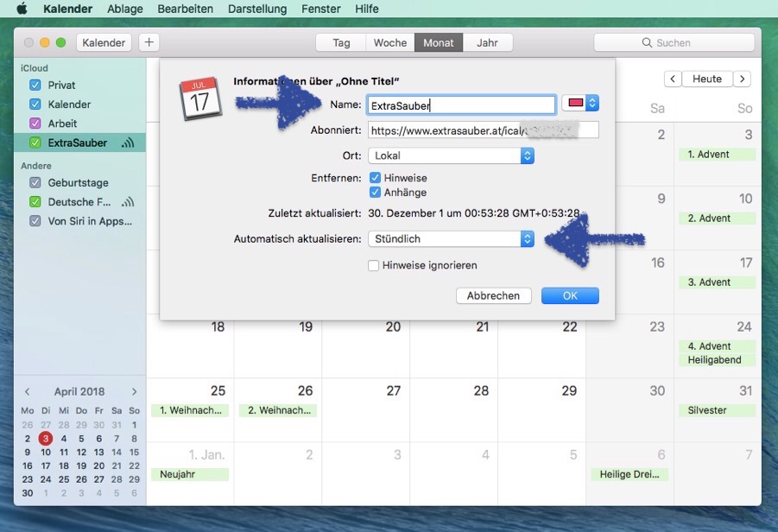Viewport: 778px width, 532px height.
Task: Toggle the Deutsche F... calendar checkbox
Action: [x=35, y=202]
